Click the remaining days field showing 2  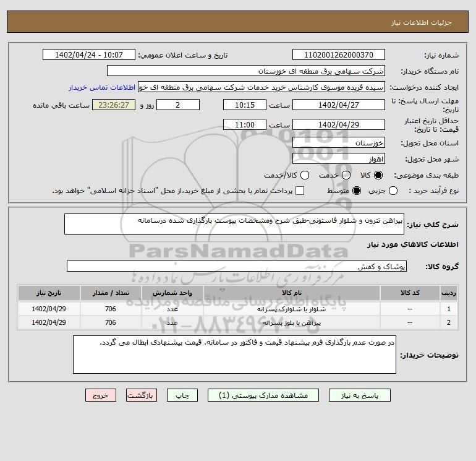click(178, 105)
